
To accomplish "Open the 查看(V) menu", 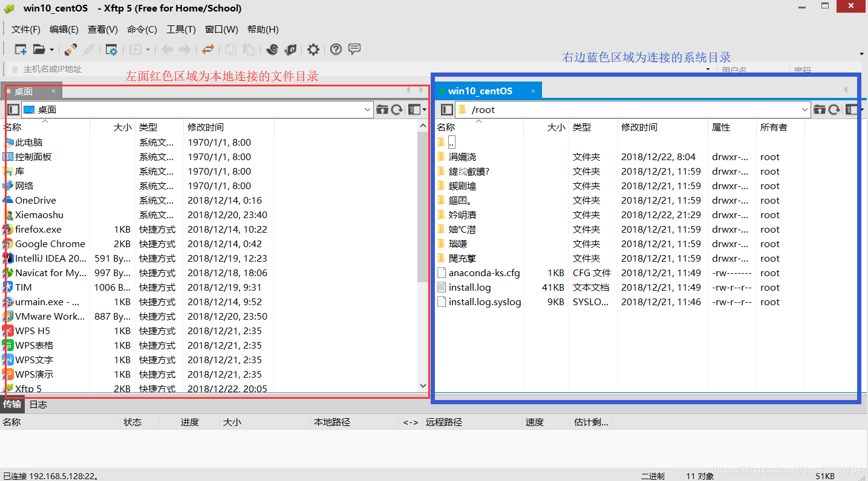I will pos(103,30).
